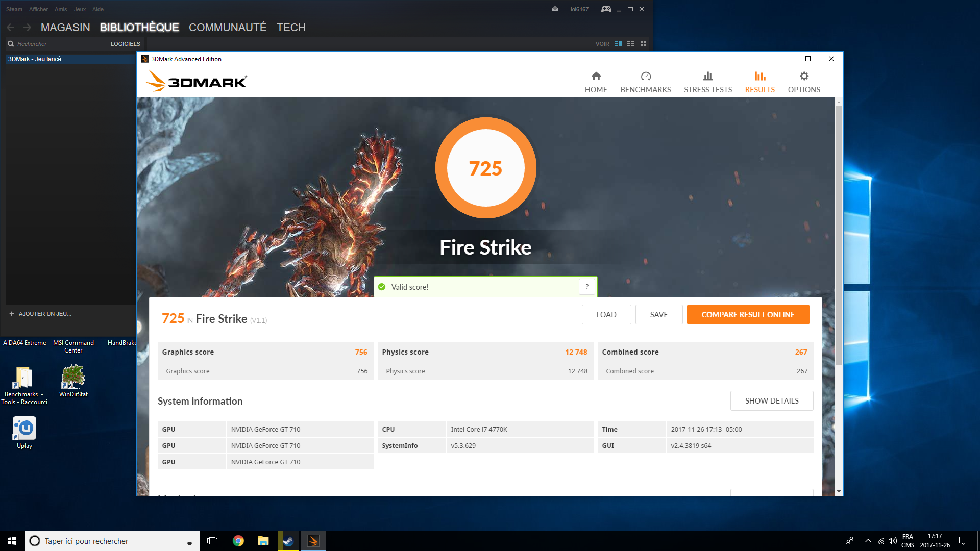Switch to the Stress Tests tab
The image size is (980, 551).
pos(708,82)
